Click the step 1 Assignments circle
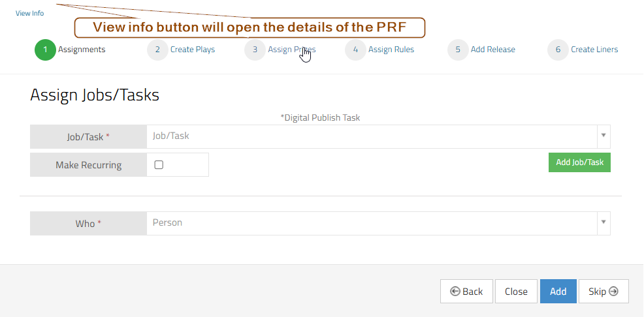The width and height of the screenshot is (644, 317). pyautogui.click(x=45, y=50)
